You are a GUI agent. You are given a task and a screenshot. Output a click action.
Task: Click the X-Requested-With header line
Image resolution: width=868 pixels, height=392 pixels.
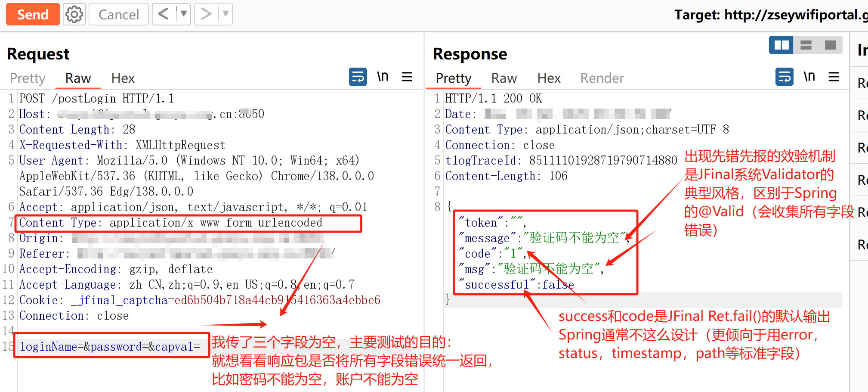122,145
